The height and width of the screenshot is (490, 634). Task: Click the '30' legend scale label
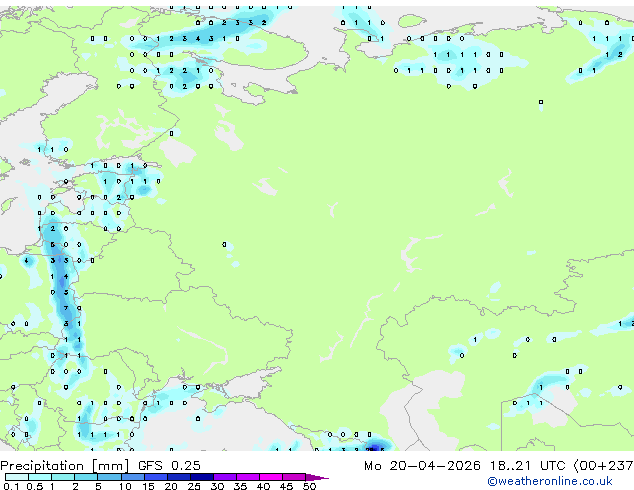(217, 486)
